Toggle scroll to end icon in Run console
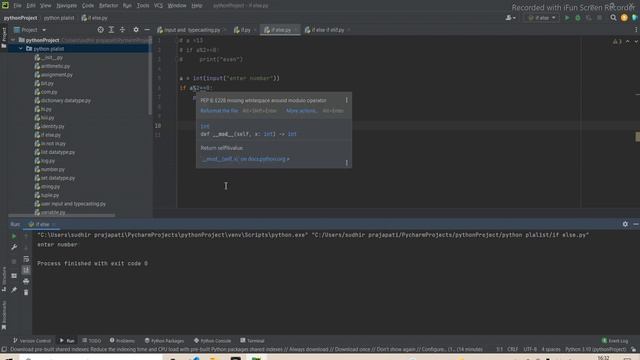The height and width of the screenshot is (360, 640). coord(26,270)
